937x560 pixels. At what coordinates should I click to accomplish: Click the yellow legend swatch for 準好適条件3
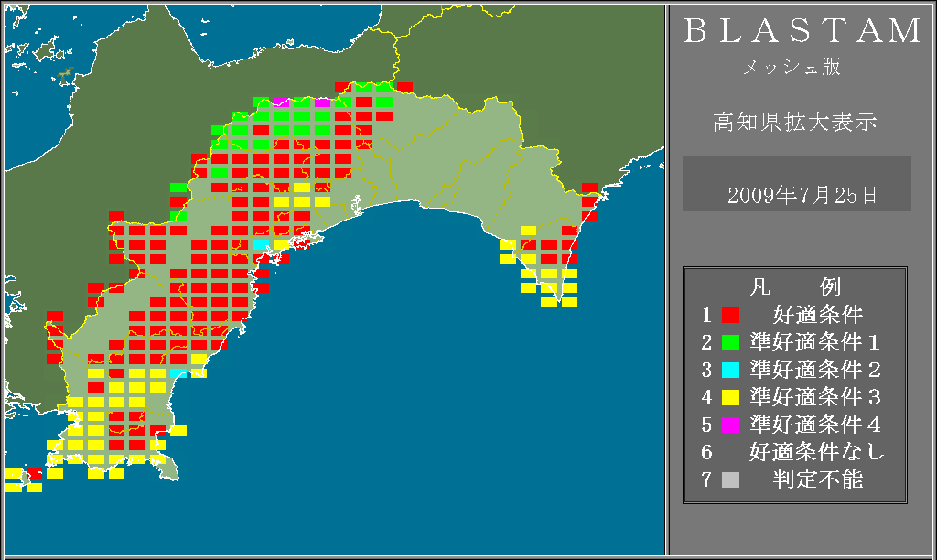[x=730, y=397]
